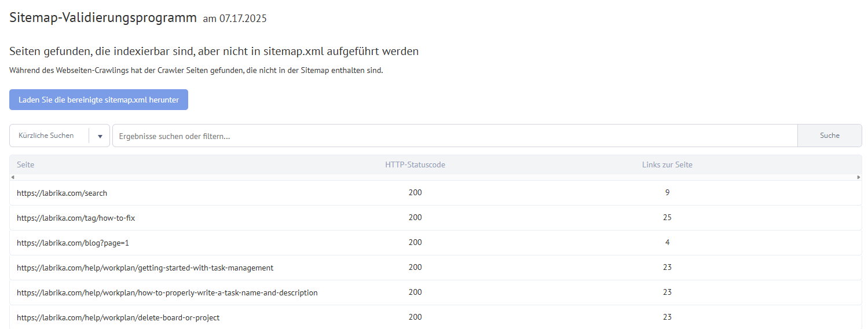The width and height of the screenshot is (868, 329).
Task: Focus the Ergebnisse suchen oder filtern field
Action: pyautogui.click(x=455, y=136)
